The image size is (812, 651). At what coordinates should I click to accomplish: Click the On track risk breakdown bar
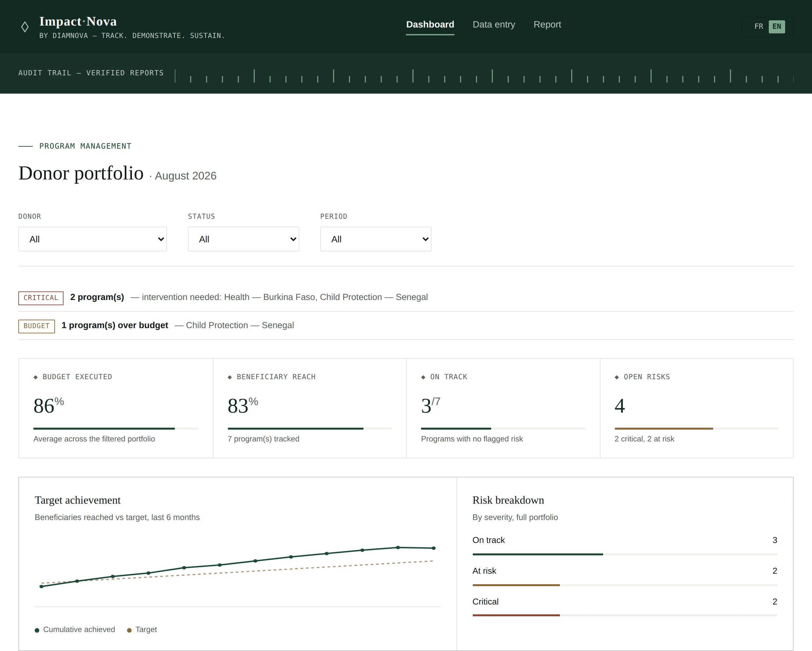click(x=625, y=554)
